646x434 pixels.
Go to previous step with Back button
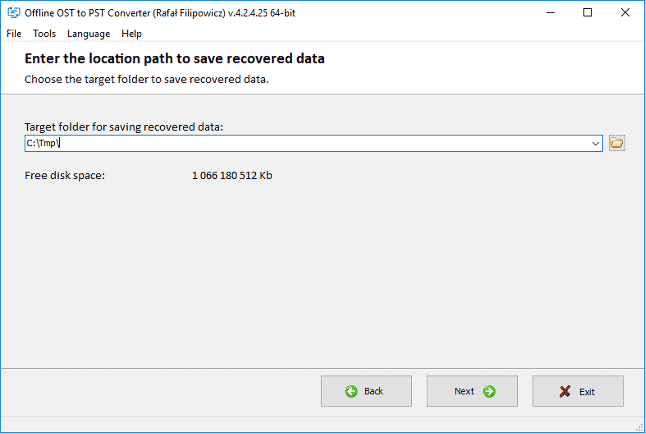pos(366,391)
